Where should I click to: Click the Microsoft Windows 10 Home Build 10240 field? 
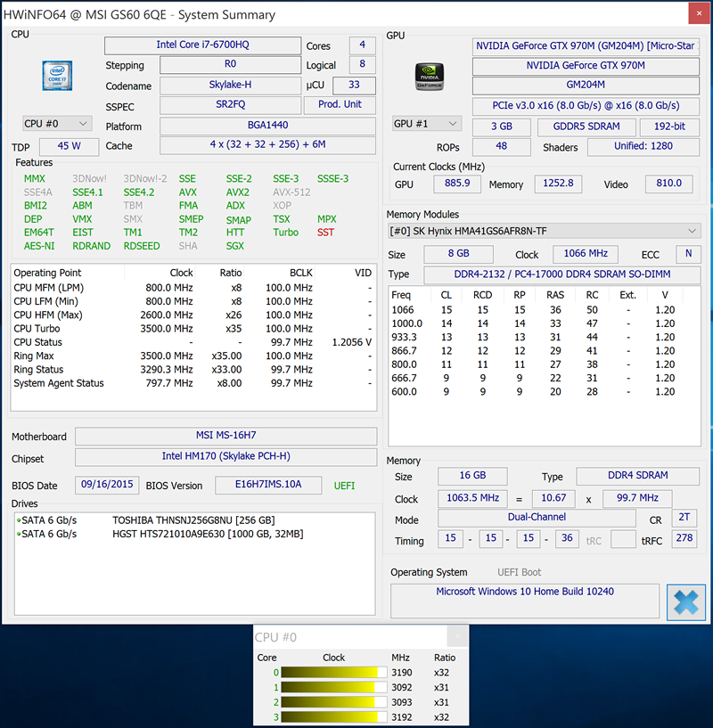point(524,601)
